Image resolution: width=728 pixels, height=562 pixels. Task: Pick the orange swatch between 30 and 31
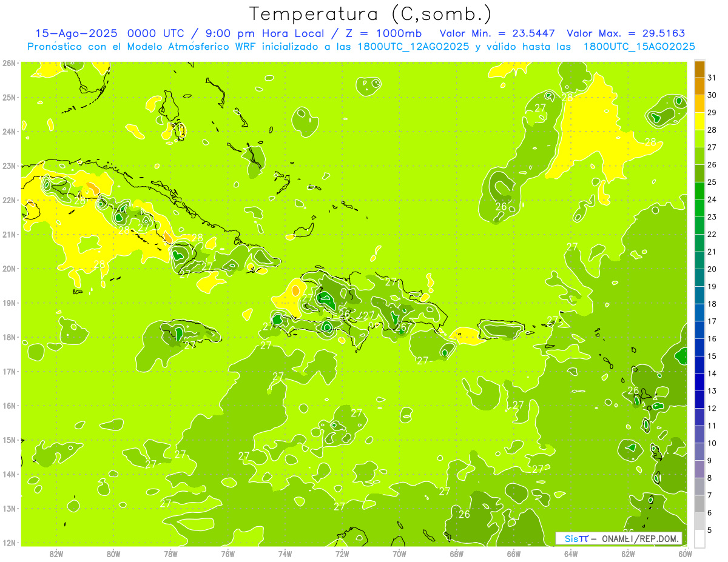(699, 87)
